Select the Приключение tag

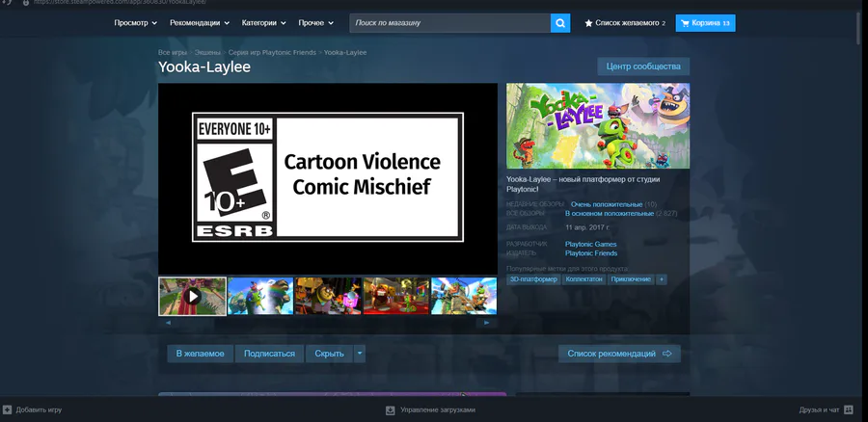coord(631,279)
